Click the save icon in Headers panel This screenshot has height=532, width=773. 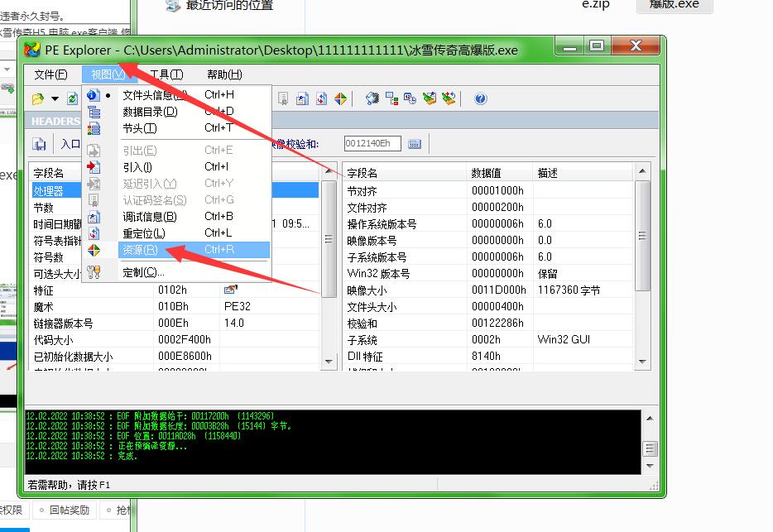[x=39, y=144]
